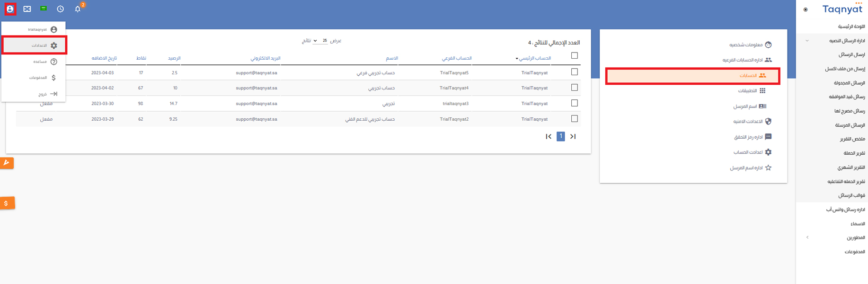Select مساعده in the user dropdown menu

click(33, 62)
